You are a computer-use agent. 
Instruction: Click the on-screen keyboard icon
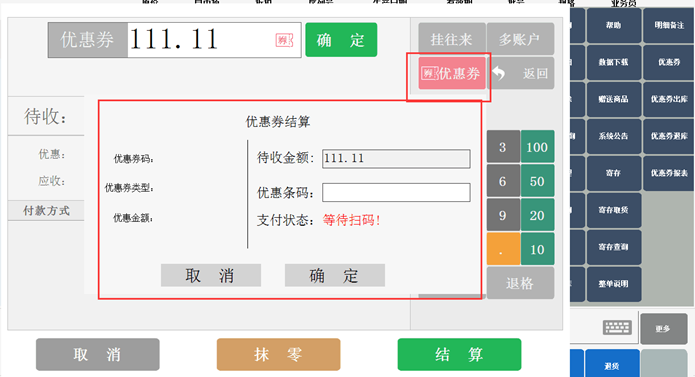617,327
